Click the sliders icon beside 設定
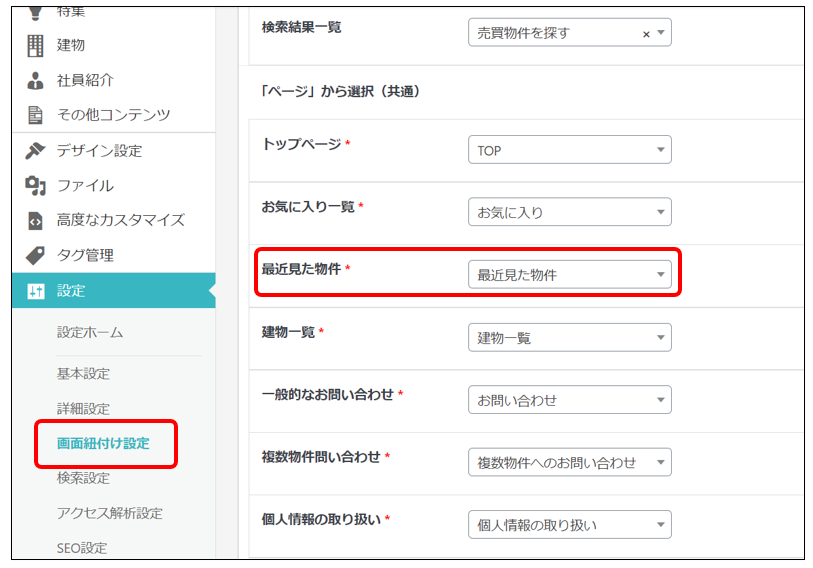Viewport: 813px width, 568px height. (x=35, y=291)
